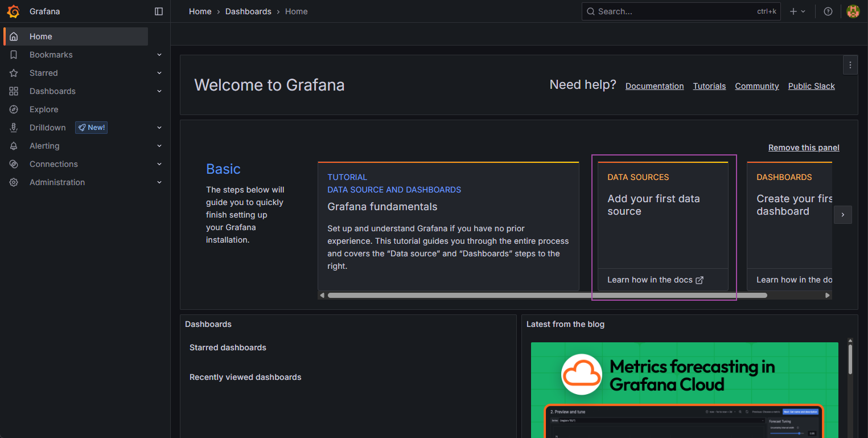Toggle the sidebar dock menu icon
This screenshot has width=868, height=438.
(159, 11)
